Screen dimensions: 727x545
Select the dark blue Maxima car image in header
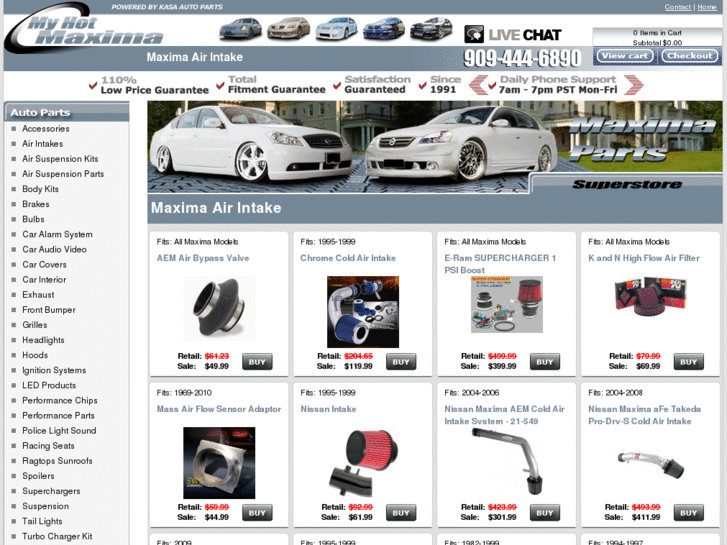click(x=383, y=29)
